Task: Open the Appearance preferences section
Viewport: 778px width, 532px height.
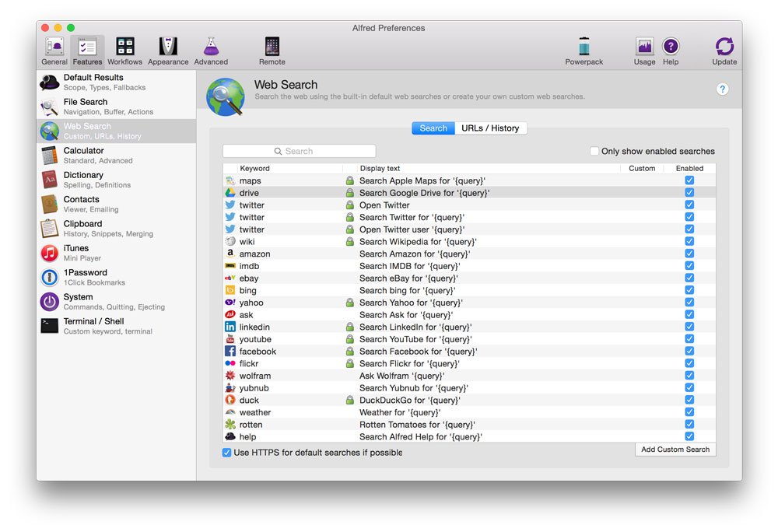Action: coord(167,49)
